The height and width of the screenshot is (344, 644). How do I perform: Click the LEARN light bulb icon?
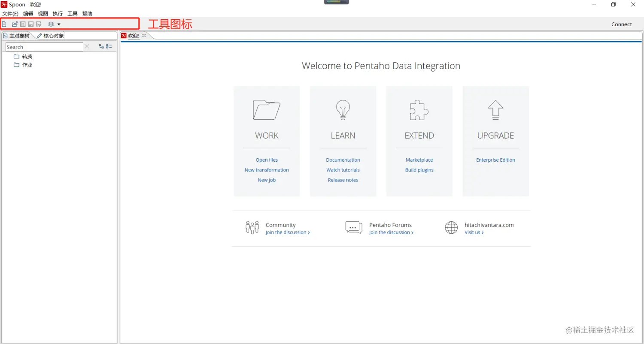pyautogui.click(x=343, y=110)
